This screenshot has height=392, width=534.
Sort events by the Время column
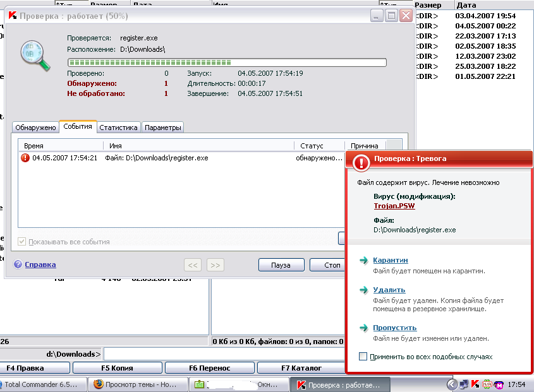click(x=61, y=146)
